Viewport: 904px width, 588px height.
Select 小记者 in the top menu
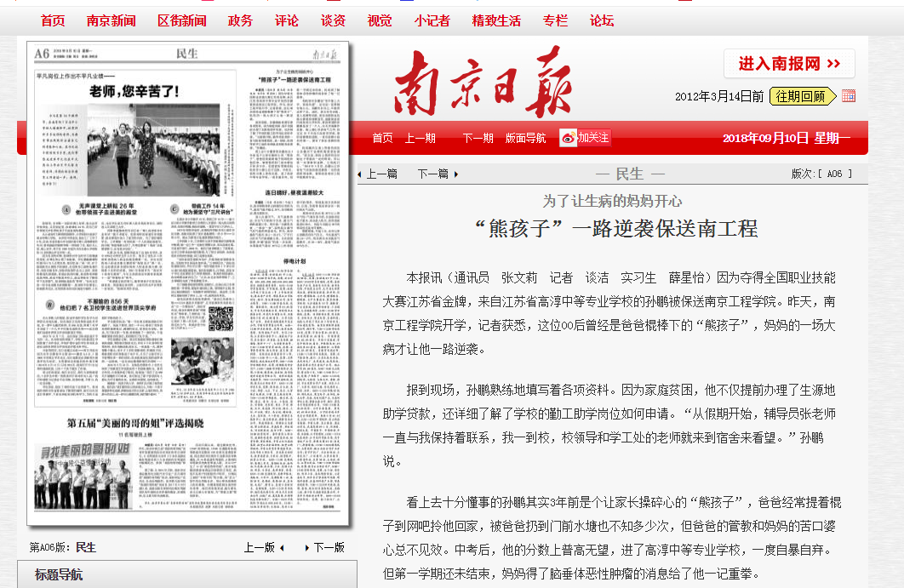point(432,20)
